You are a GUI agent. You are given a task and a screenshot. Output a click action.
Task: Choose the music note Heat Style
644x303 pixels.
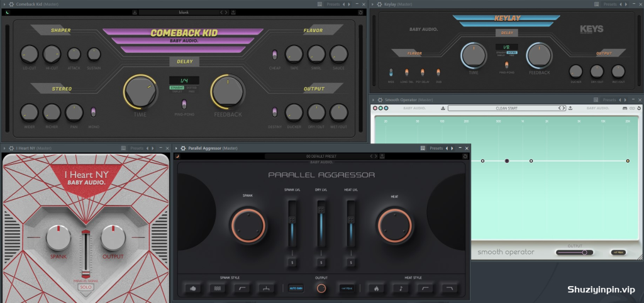[401, 288]
